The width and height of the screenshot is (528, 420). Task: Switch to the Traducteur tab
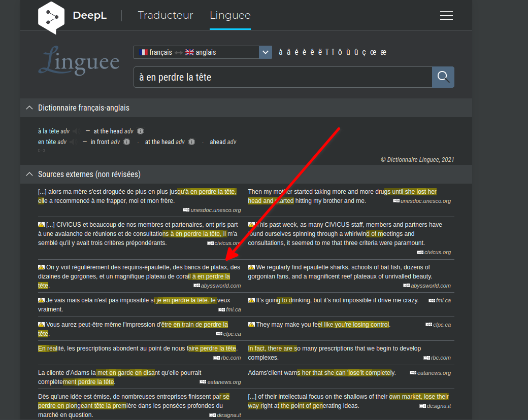[166, 15]
